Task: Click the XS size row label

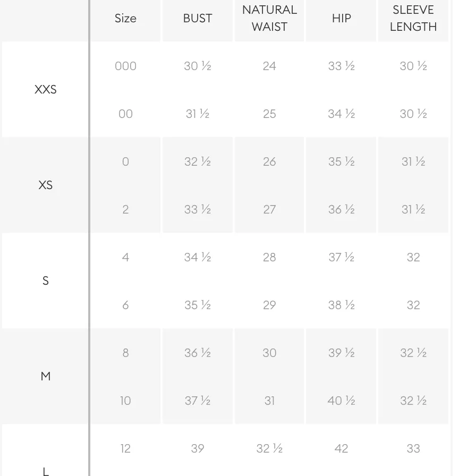Action: pos(46,185)
